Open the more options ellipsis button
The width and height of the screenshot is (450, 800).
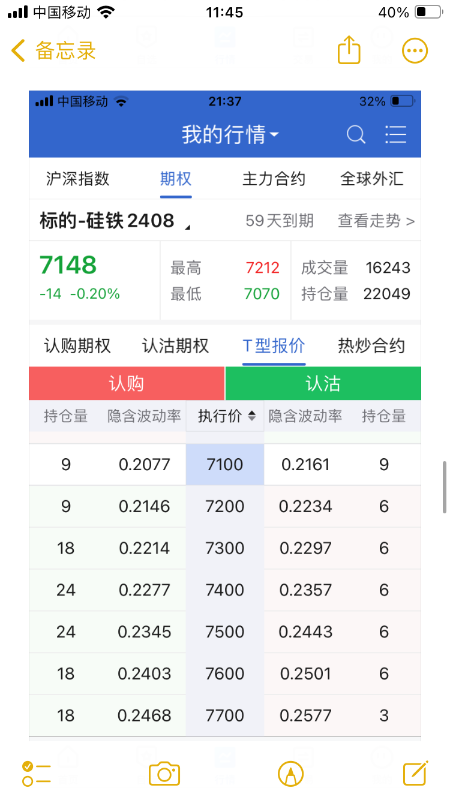414,51
